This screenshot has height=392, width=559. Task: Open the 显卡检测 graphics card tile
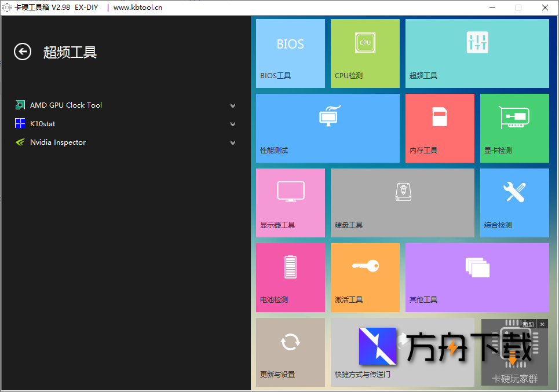coord(514,127)
